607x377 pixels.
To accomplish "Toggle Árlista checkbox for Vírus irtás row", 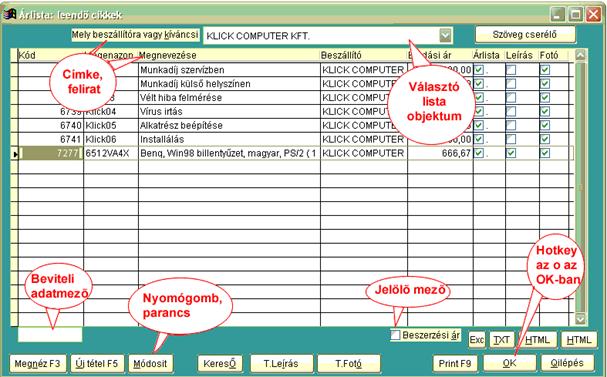I will tap(479, 111).
